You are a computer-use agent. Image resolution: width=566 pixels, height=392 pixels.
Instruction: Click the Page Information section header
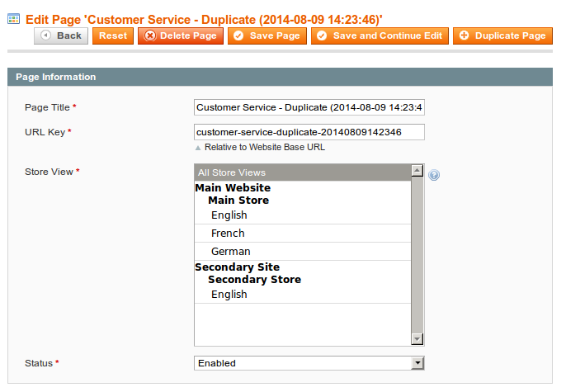click(x=280, y=77)
